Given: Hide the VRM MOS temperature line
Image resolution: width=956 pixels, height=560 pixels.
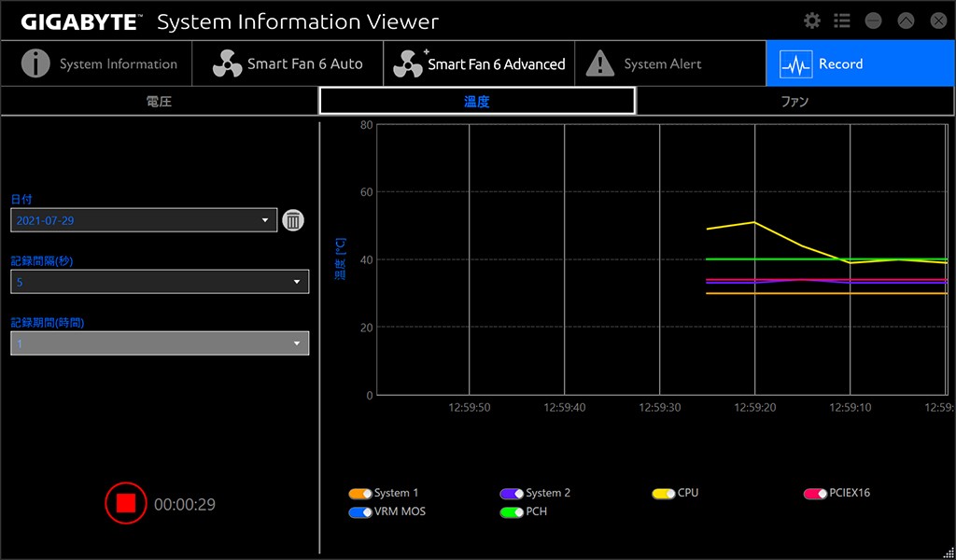Looking at the screenshot, I should (360, 511).
